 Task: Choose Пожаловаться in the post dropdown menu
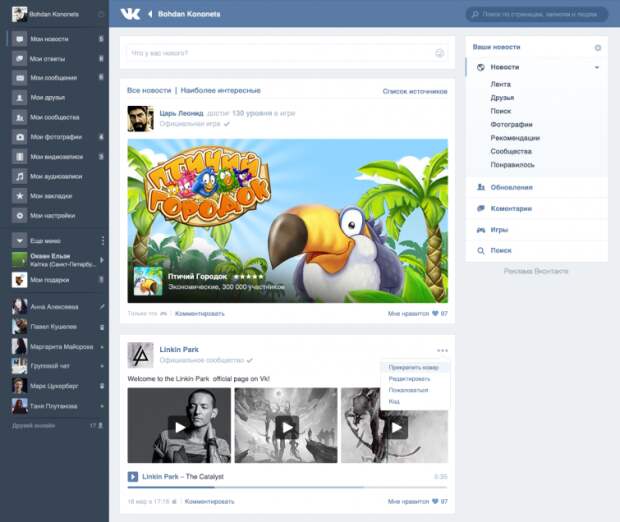click(408, 390)
